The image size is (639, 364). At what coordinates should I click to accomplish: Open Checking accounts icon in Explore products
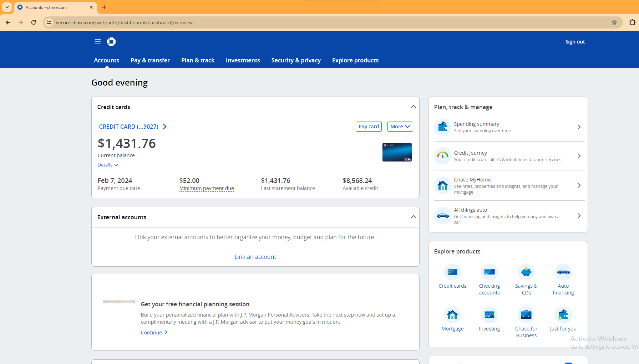490,272
